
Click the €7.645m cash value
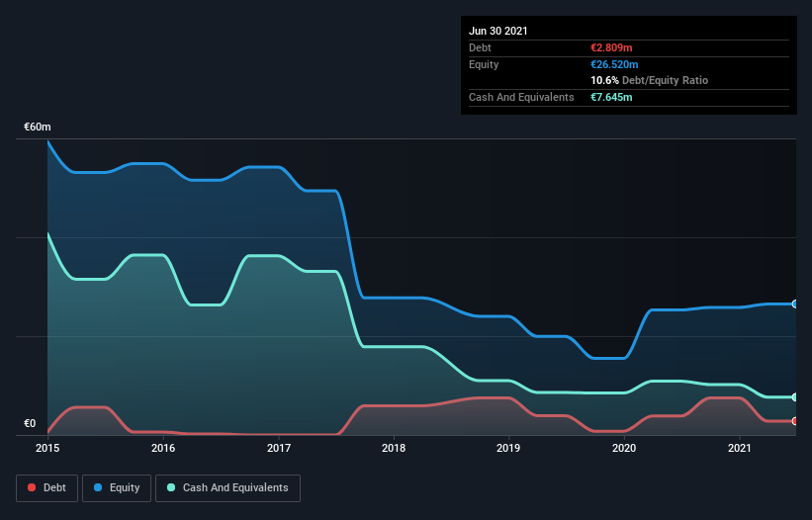(x=611, y=97)
